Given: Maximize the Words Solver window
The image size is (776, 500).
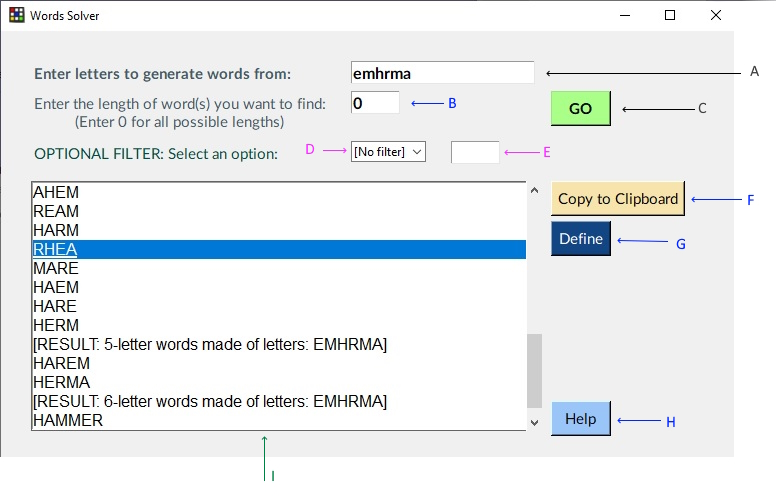Looking at the screenshot, I should pyautogui.click(x=670, y=15).
